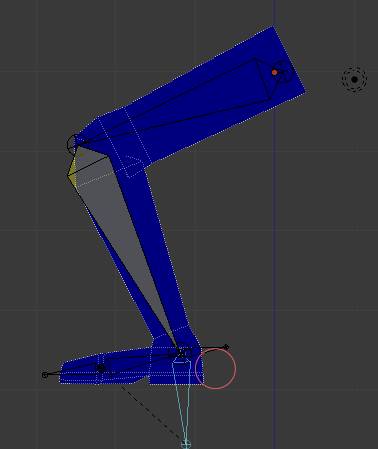378x449 pixels.
Task: Select the square toe tip bone end
Action: tap(45, 375)
